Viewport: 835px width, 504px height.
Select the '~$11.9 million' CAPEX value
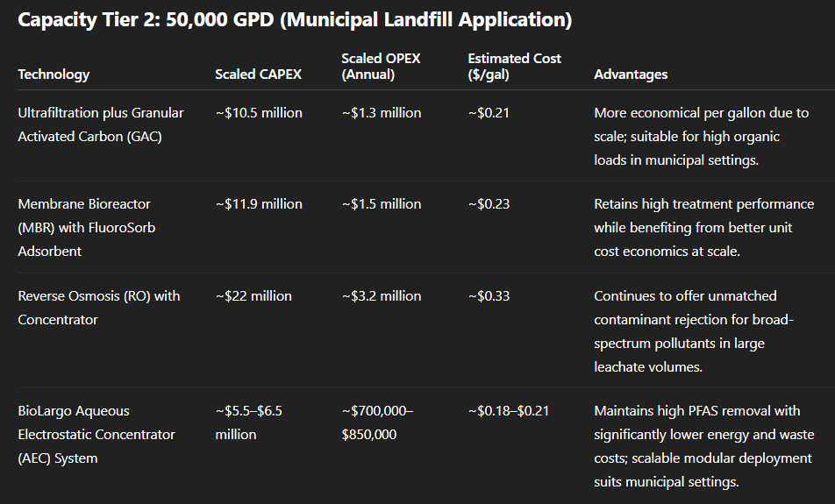pos(259,204)
